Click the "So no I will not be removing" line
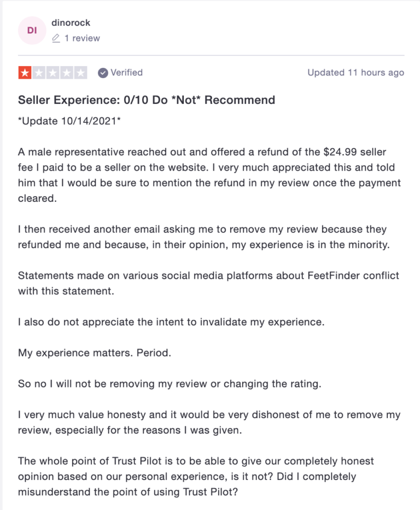The image size is (420, 510). [170, 384]
